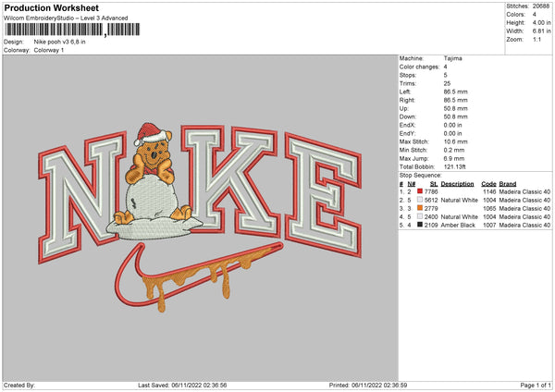The image size is (555, 392).
Task: Click stitch count '2779' in the sequence
Action: 431,208
